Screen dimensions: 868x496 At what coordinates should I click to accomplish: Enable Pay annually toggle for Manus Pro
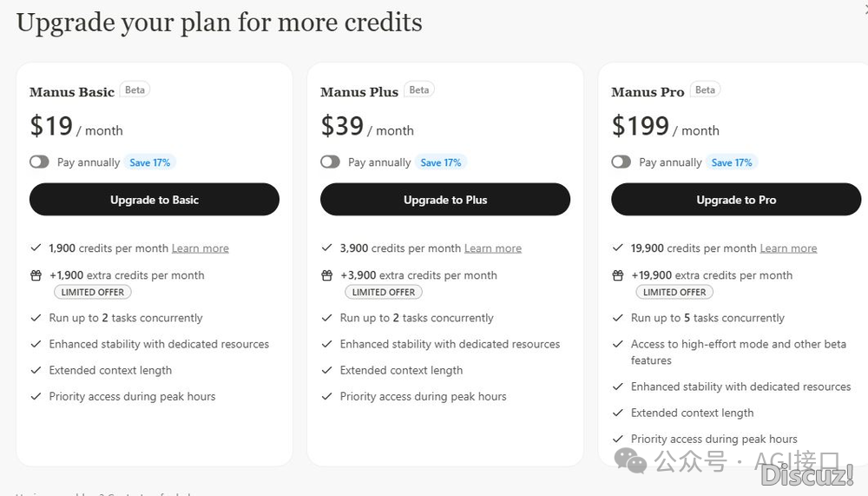click(621, 162)
